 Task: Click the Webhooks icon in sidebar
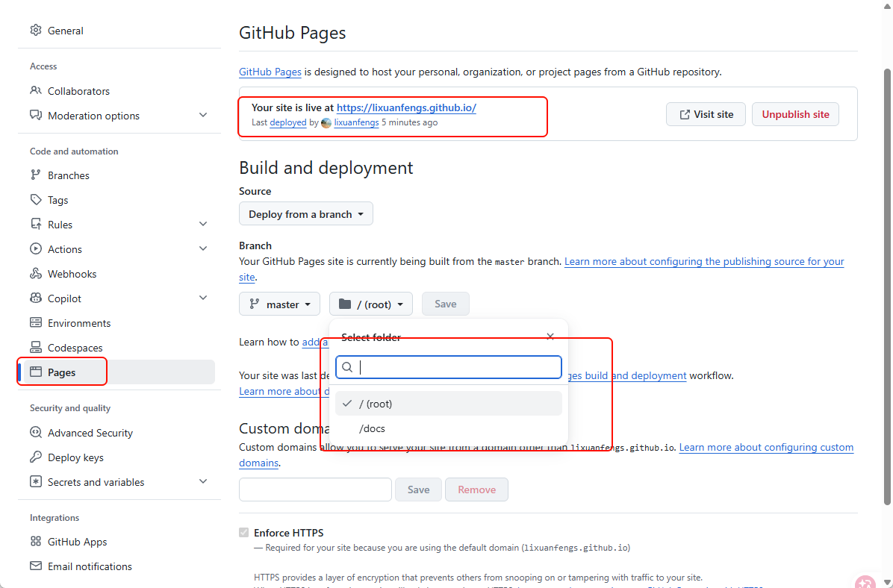click(36, 273)
